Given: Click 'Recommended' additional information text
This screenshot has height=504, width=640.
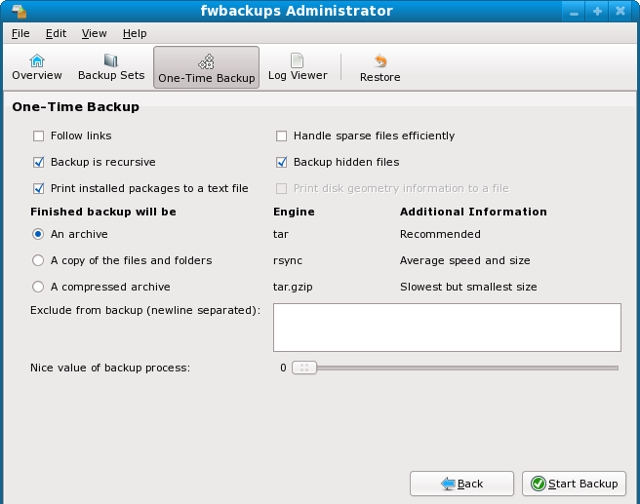Looking at the screenshot, I should (x=440, y=234).
